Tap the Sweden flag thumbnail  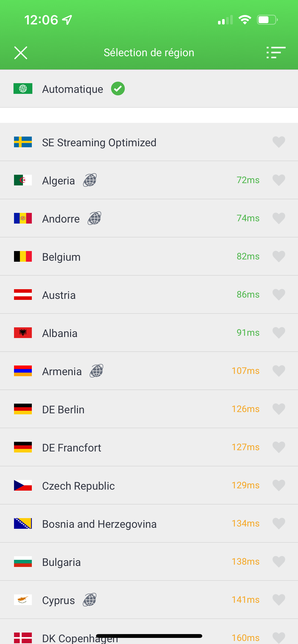pyautogui.click(x=23, y=142)
